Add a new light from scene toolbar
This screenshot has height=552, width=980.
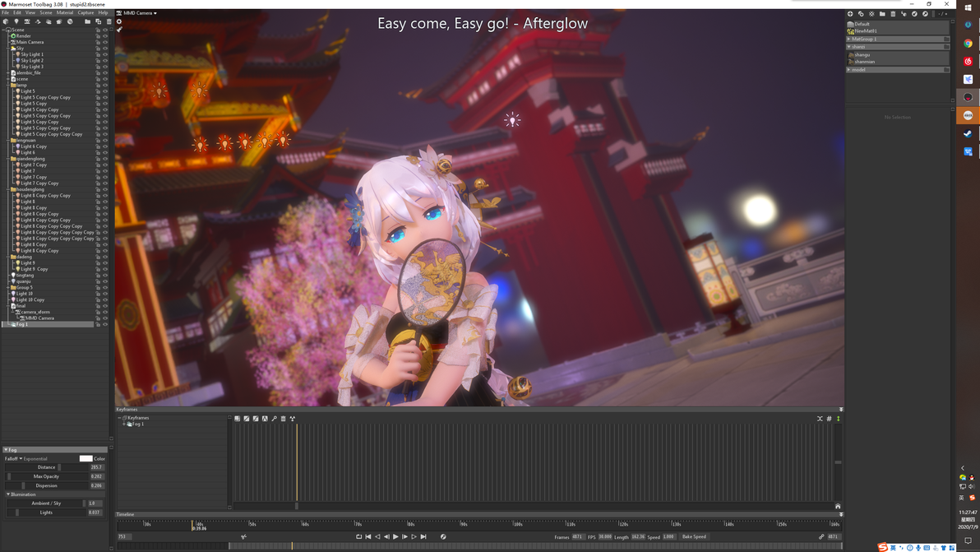tap(16, 21)
